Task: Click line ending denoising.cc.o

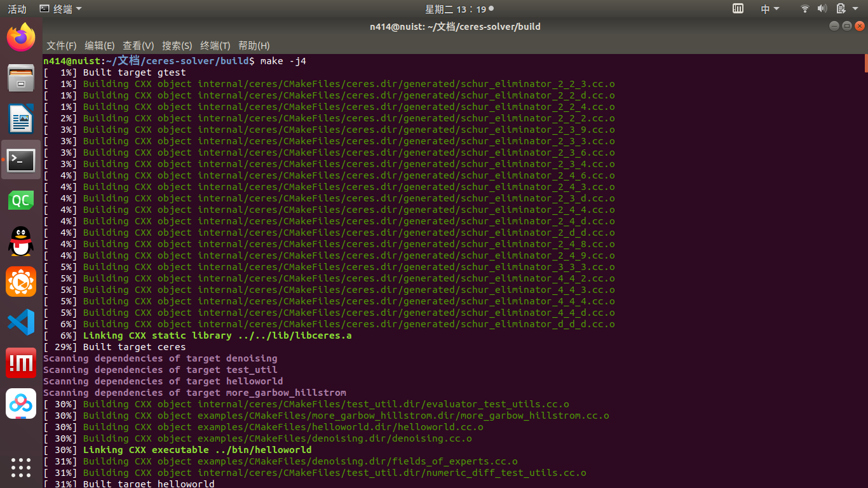Action: pyautogui.click(x=257, y=438)
